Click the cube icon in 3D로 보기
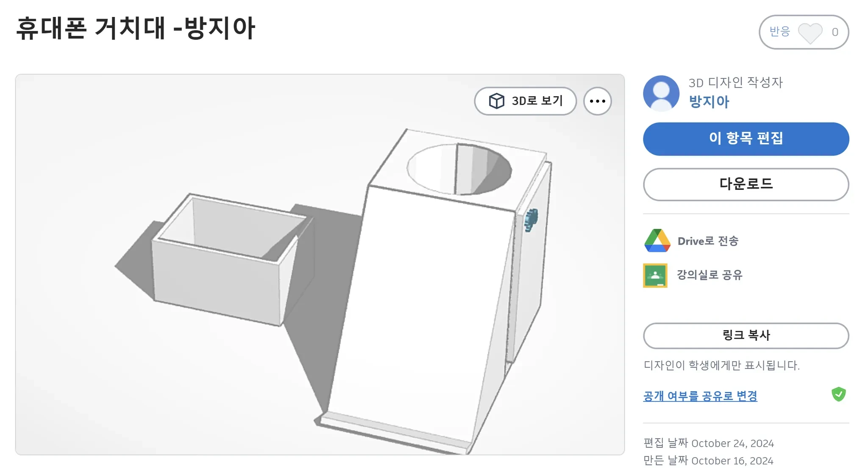Viewport: 868px width, 470px height. point(496,101)
